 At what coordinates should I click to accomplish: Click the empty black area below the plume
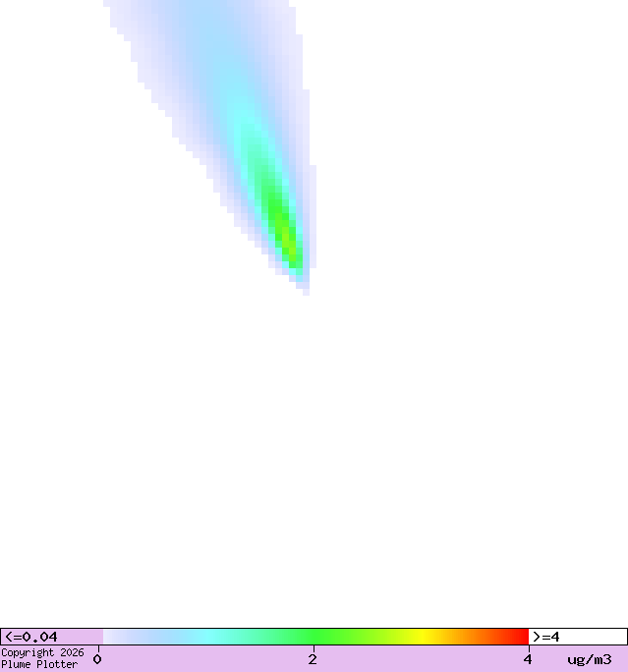click(x=314, y=462)
